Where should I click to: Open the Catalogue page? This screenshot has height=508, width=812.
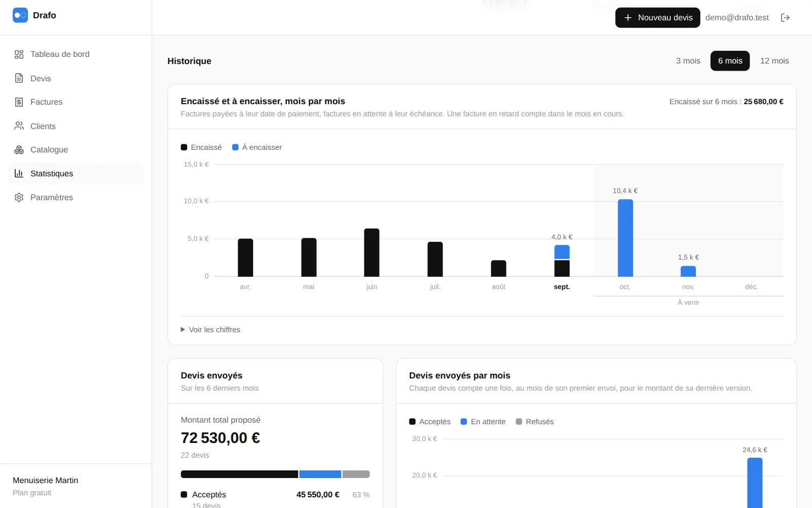76,150
